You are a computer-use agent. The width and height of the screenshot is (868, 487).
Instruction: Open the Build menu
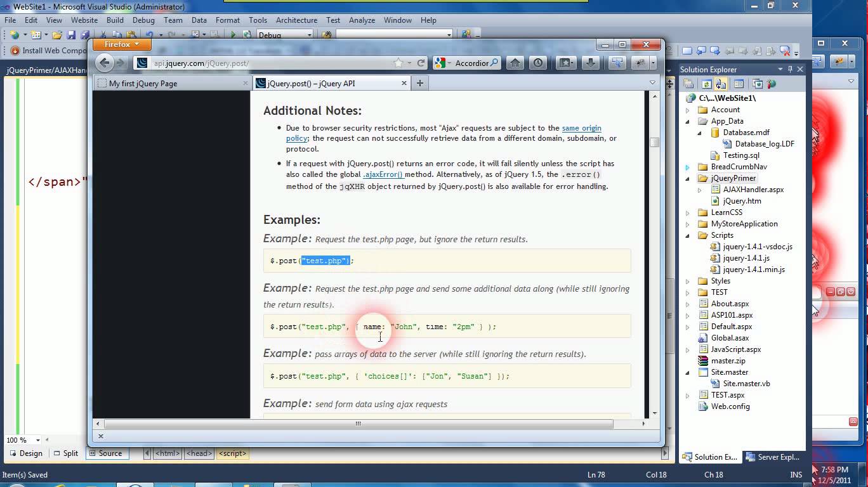click(x=115, y=20)
